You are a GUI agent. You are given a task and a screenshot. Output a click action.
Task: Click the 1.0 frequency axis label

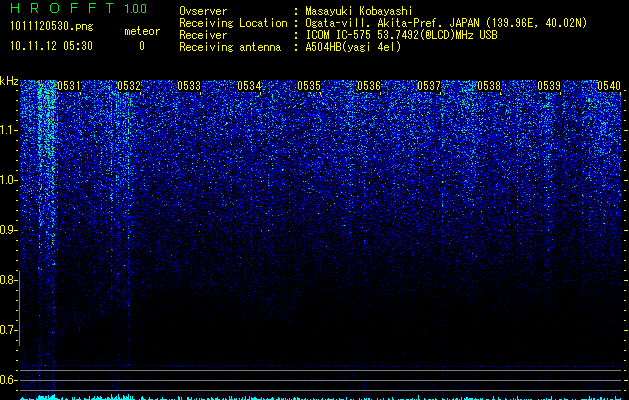8,180
